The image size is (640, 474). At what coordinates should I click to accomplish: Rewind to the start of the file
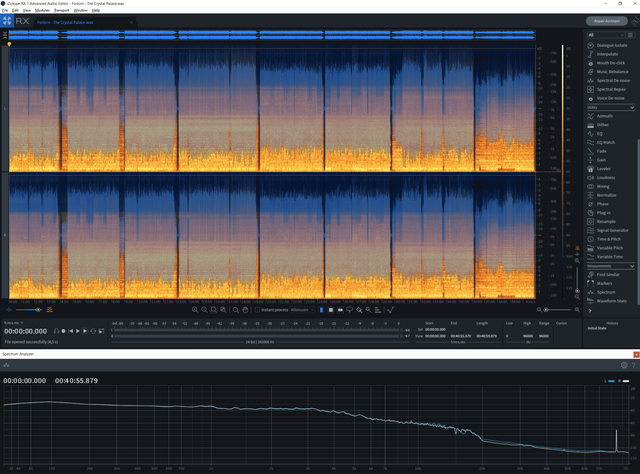(71, 331)
